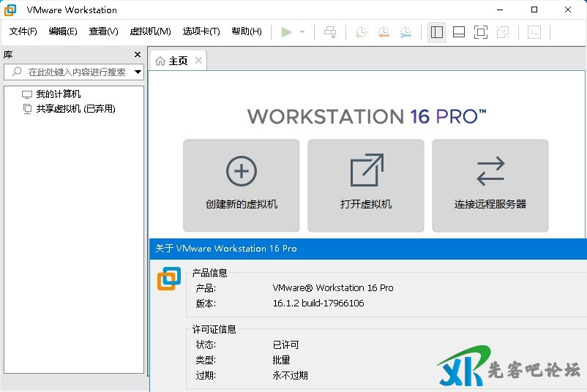Click the green power on play button
The image size is (587, 392).
[286, 32]
